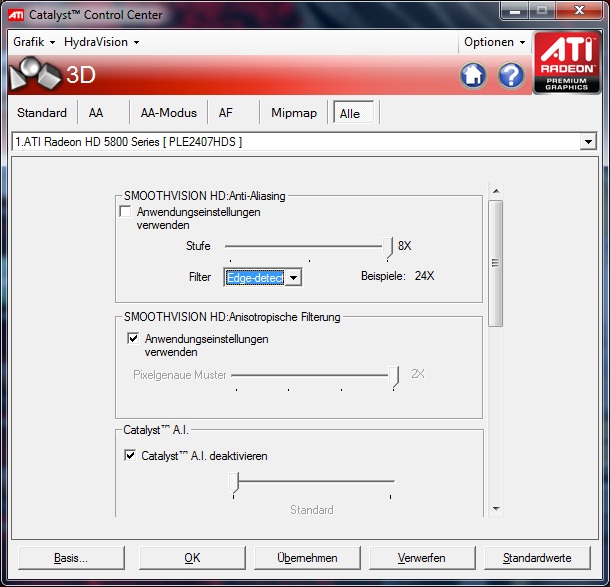
Task: Go to the Home view icon
Action: [473, 75]
